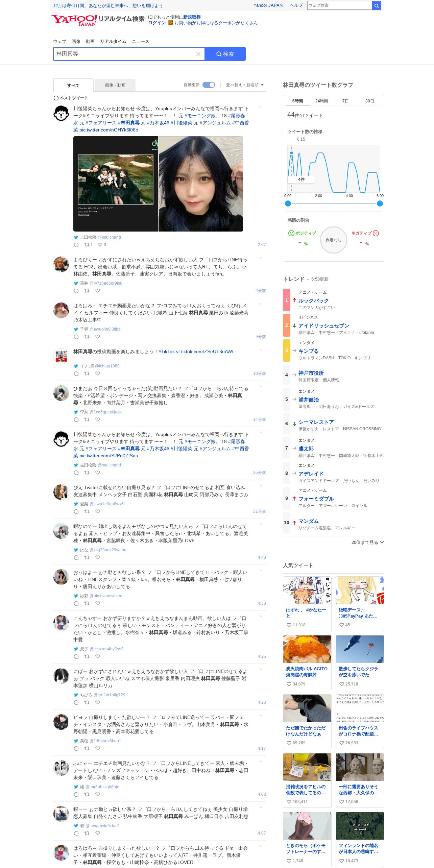Like the tweet by @ofdktvaocvbkec
The width and height of the screenshot is (434, 868).
pos(98,603)
